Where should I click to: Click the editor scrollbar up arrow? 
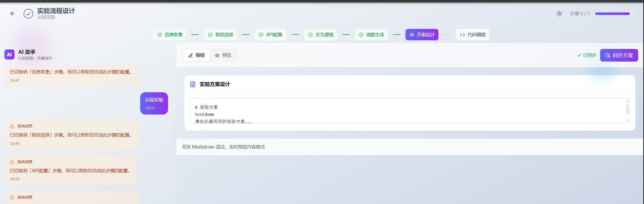pos(628,101)
